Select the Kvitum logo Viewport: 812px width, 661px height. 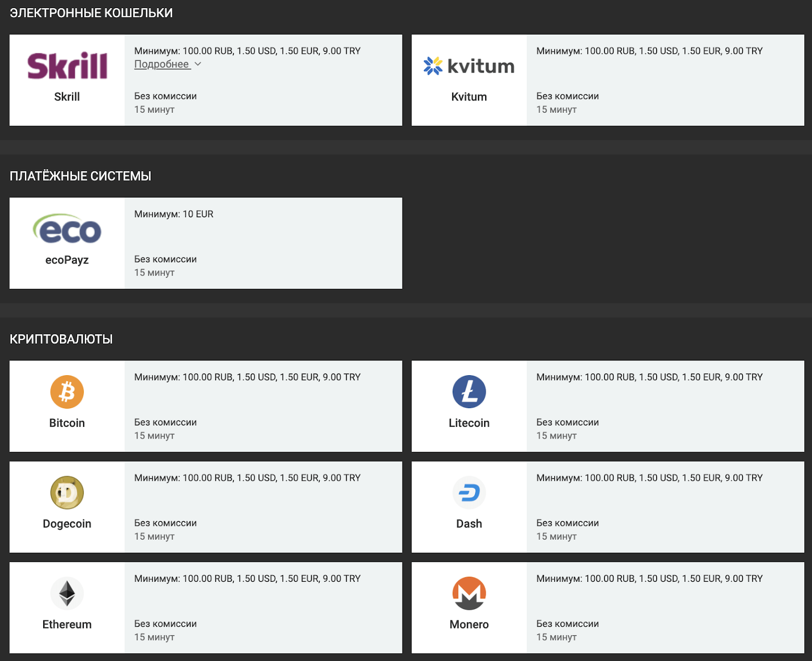pos(469,66)
